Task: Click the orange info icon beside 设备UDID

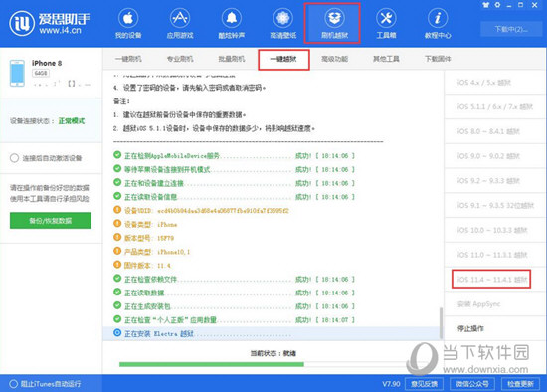Action: [x=117, y=210]
